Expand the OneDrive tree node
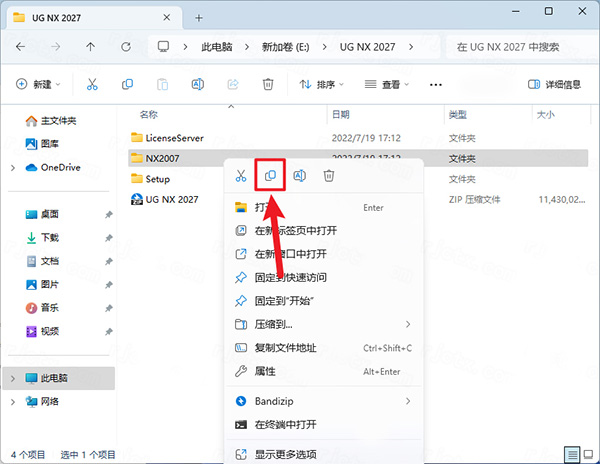 coord(13,168)
